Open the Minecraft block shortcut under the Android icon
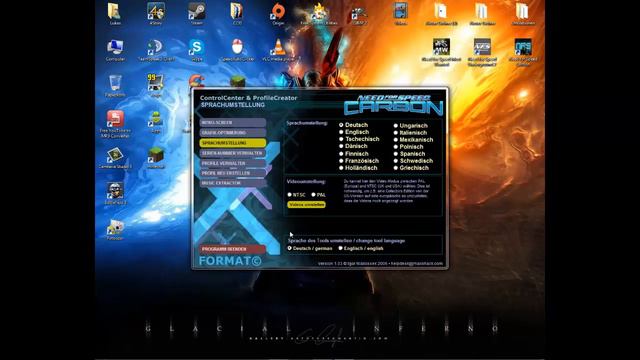640x360 pixels. point(156,158)
